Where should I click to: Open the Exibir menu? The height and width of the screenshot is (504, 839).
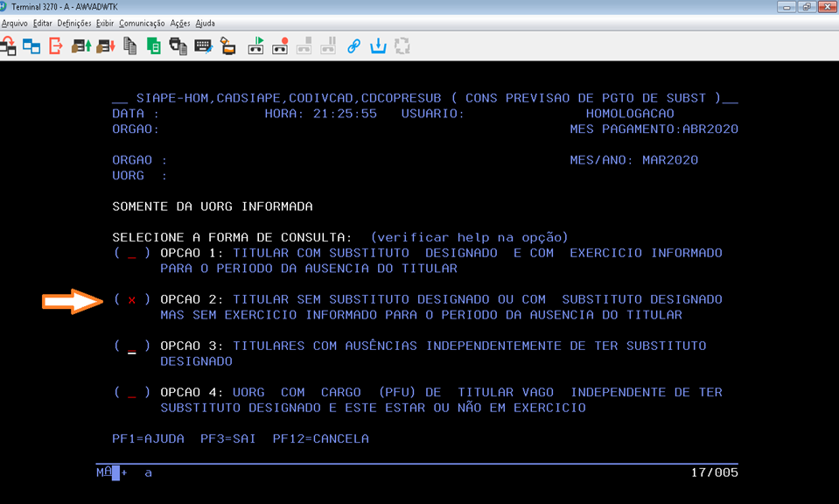(105, 23)
